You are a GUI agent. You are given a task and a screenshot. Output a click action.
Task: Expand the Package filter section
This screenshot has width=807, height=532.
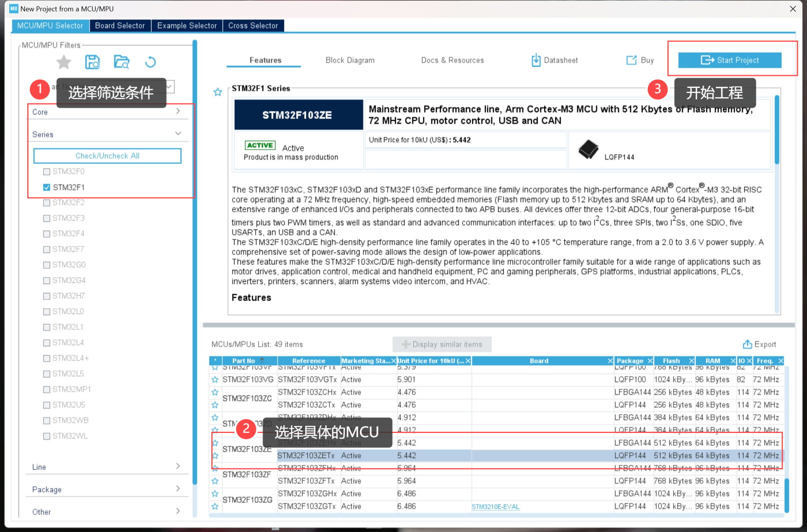[178, 489]
